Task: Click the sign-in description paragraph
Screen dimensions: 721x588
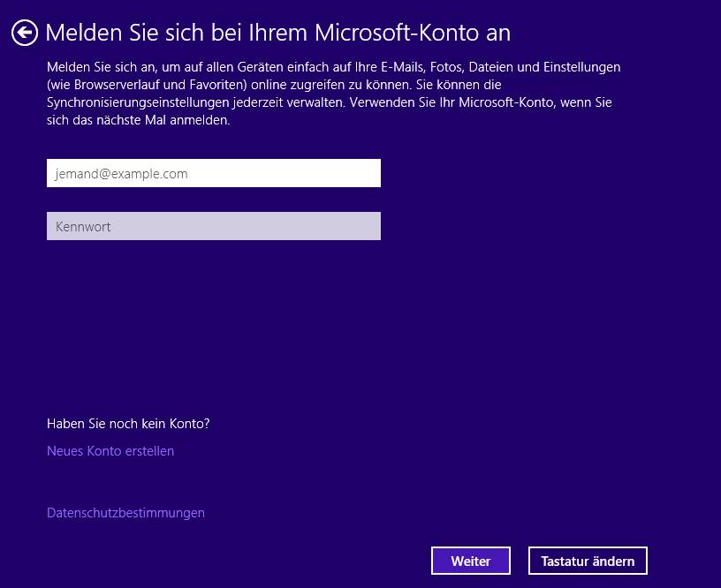Action: pos(333,94)
